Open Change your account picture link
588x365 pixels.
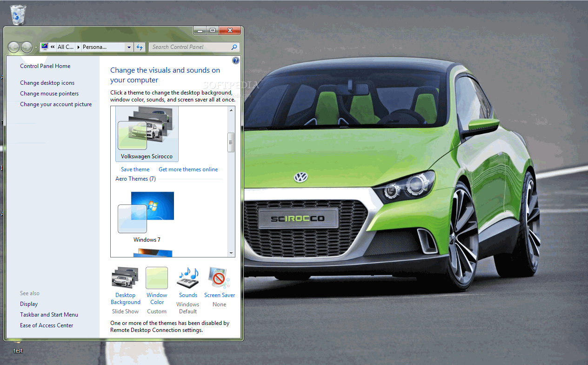click(x=56, y=104)
